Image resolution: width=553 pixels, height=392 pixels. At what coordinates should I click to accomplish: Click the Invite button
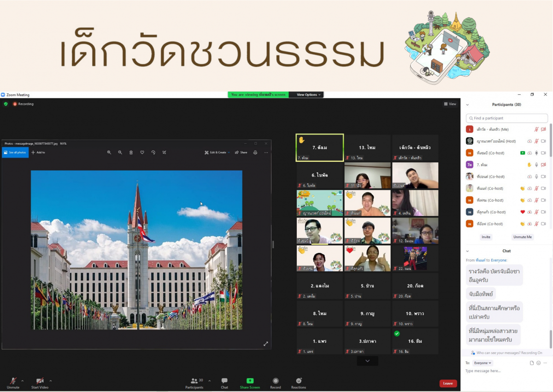tap(486, 237)
